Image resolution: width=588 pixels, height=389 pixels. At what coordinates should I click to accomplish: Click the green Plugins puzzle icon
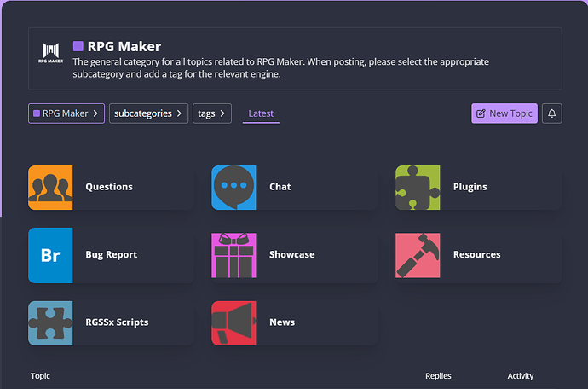click(418, 188)
